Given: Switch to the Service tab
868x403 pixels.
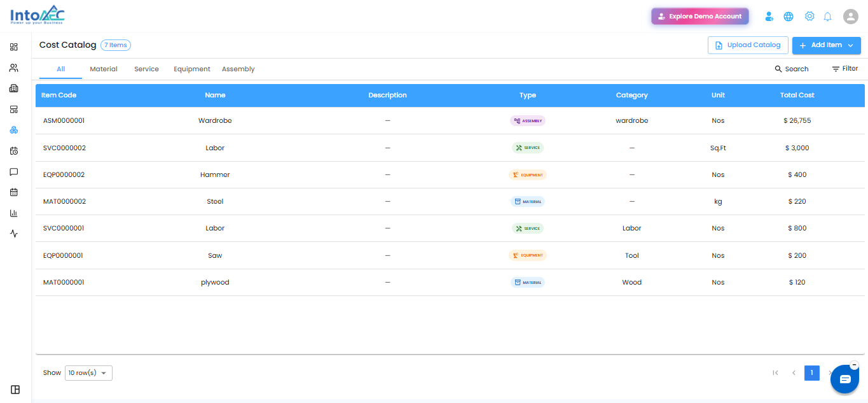Looking at the screenshot, I should (x=146, y=69).
